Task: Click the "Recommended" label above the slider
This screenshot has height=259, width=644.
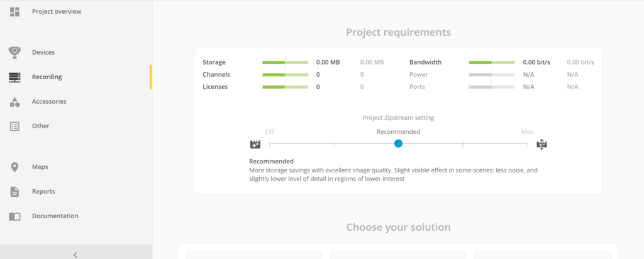Action: (398, 132)
